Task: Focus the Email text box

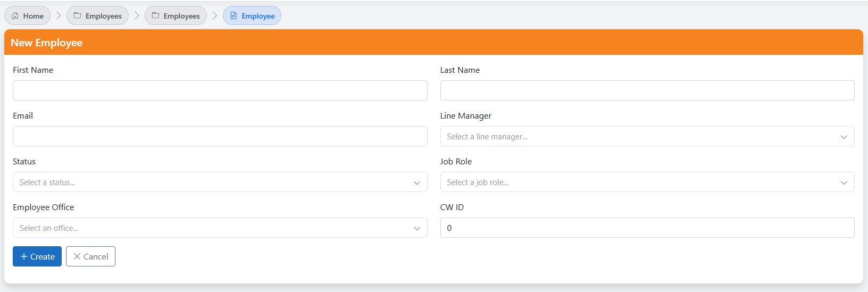Action: pos(220,136)
